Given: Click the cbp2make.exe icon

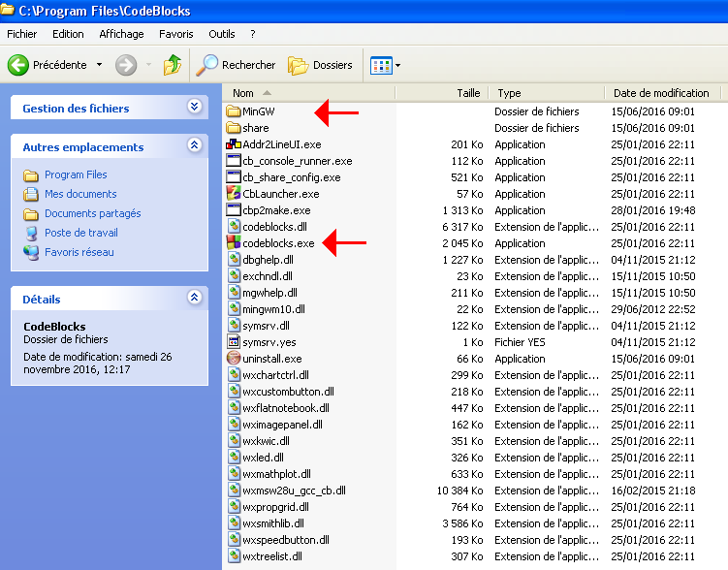Looking at the screenshot, I should pos(233,210).
